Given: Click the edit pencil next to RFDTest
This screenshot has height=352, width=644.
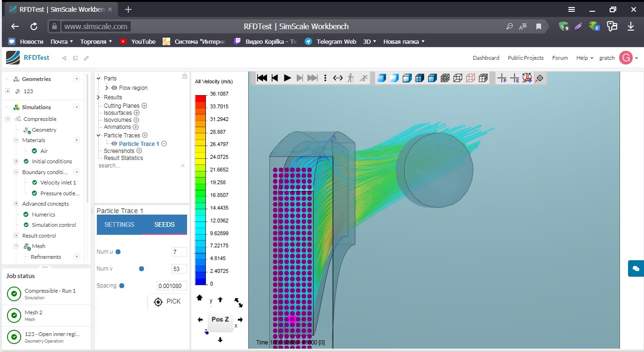Looking at the screenshot, I should pos(86,58).
